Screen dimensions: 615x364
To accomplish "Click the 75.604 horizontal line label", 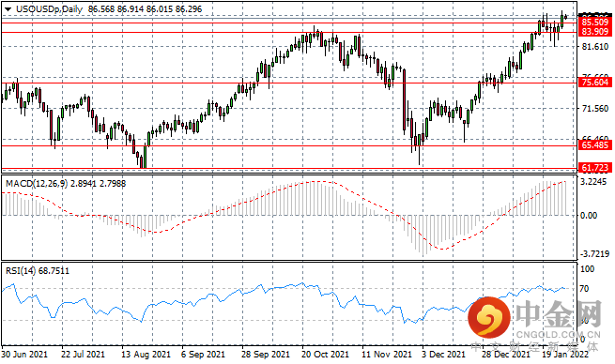I will pos(594,82).
